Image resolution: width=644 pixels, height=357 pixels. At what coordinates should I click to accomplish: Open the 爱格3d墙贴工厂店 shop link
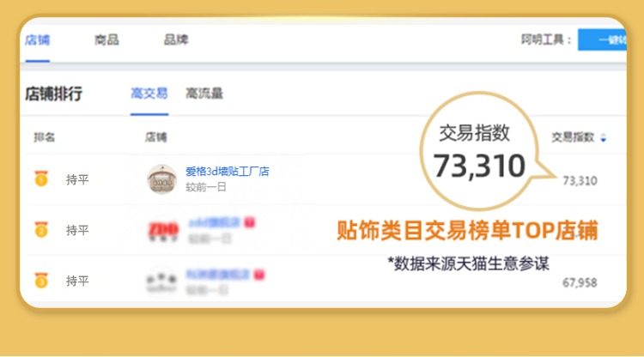[x=228, y=171]
